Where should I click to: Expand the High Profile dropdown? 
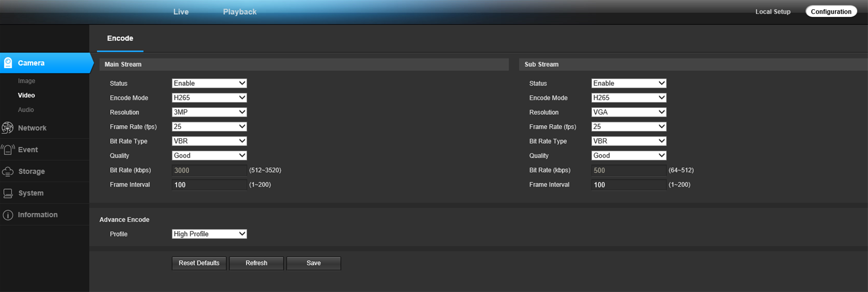(209, 234)
